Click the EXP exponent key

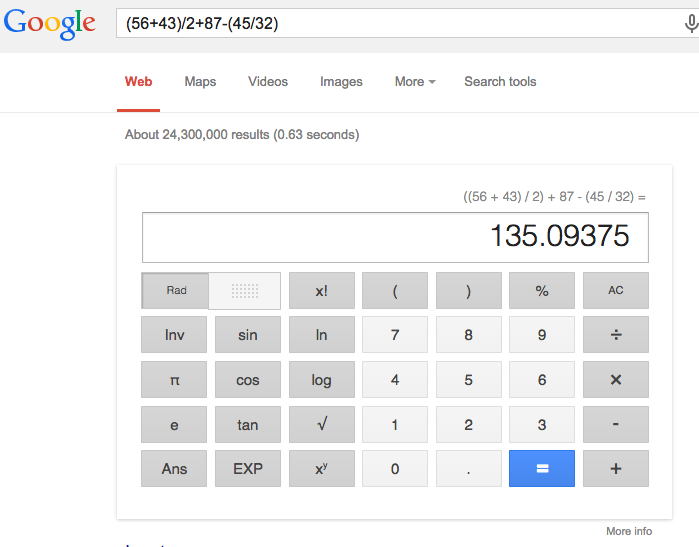click(248, 469)
